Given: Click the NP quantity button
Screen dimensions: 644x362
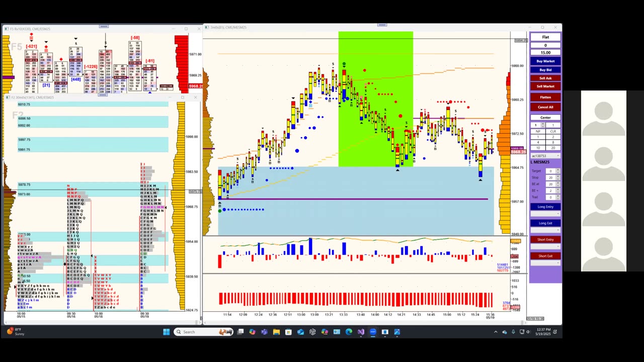Looking at the screenshot, I should pyautogui.click(x=538, y=131).
